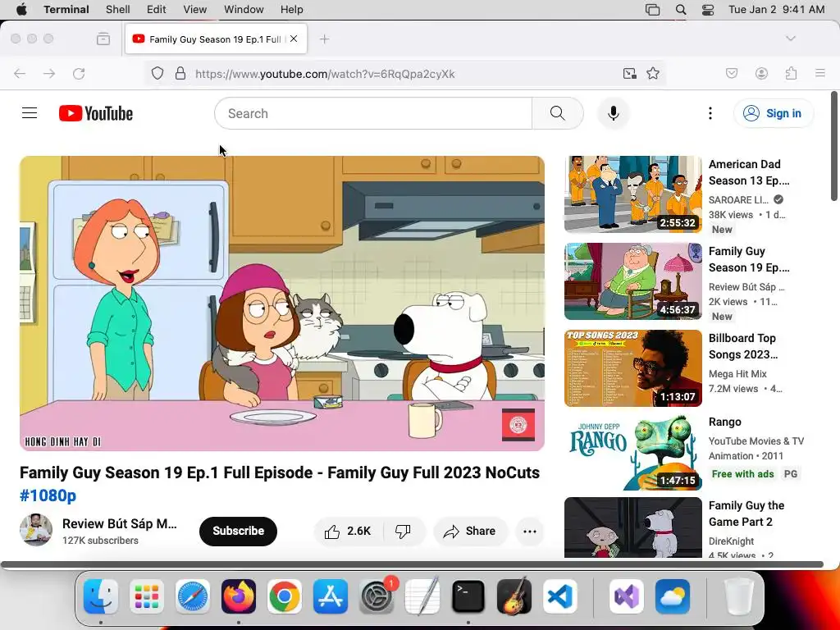
Task: Click the main video player
Action: click(x=282, y=304)
